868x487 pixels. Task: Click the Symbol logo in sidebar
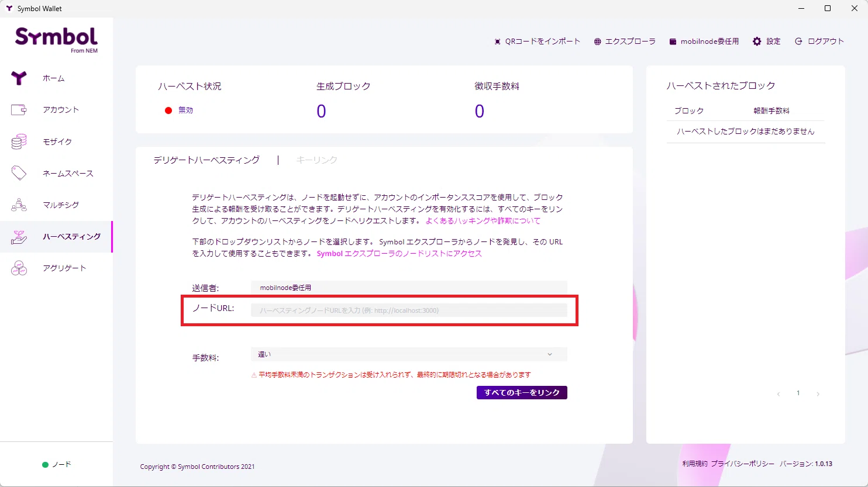[56, 40]
